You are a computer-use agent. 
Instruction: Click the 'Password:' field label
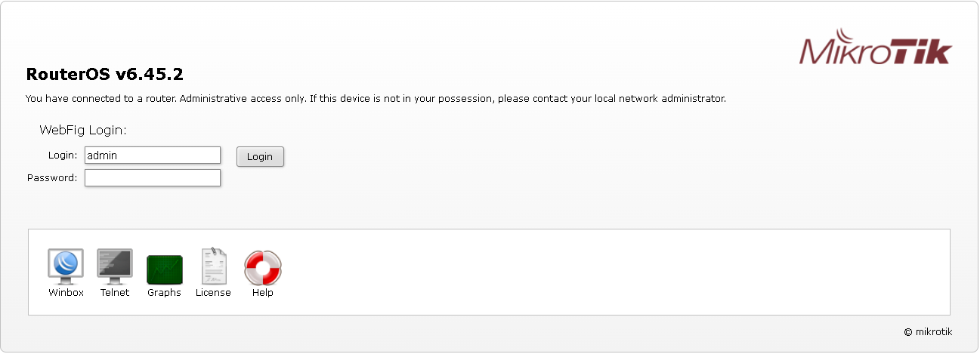(52, 178)
